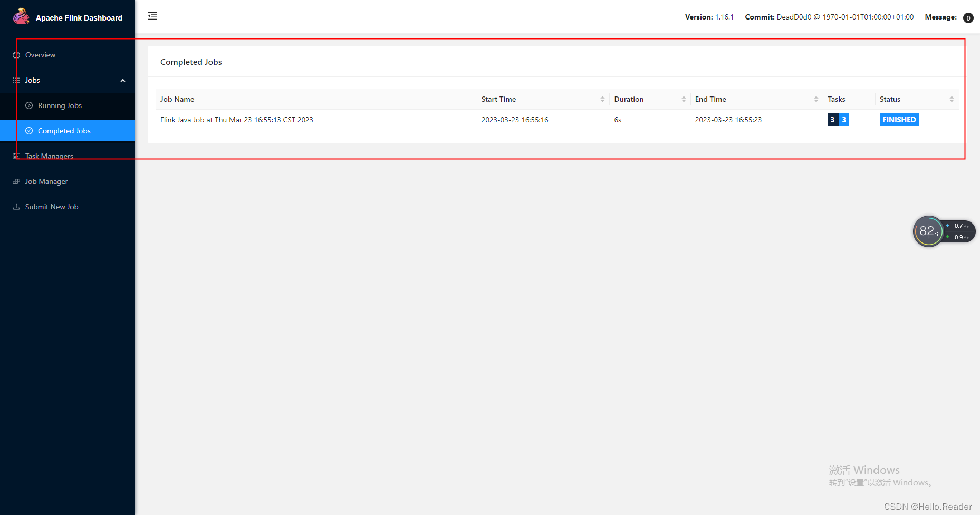Click the end time 2023-03-23 16:55:23 cell

pos(728,120)
